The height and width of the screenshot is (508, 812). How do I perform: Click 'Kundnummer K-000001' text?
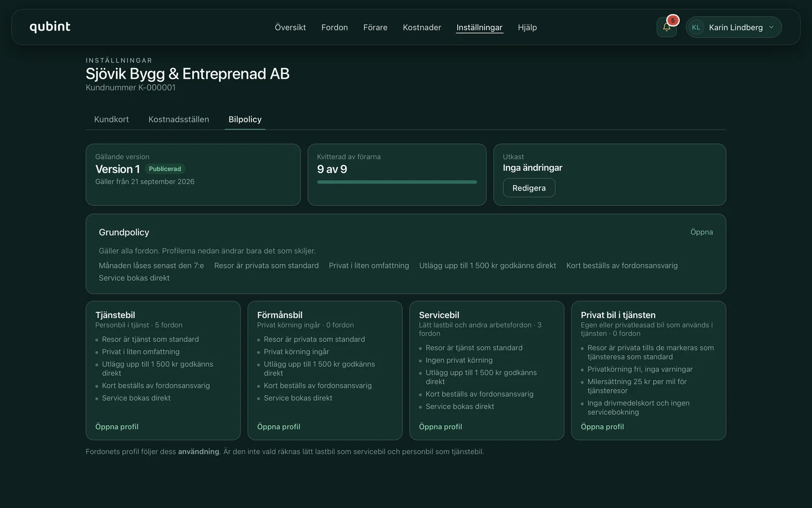130,87
